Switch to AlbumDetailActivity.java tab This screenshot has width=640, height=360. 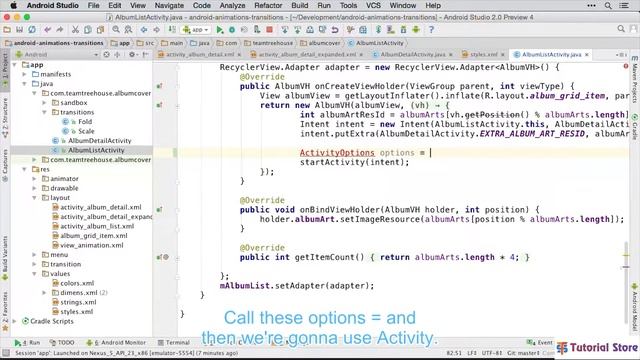(413, 54)
